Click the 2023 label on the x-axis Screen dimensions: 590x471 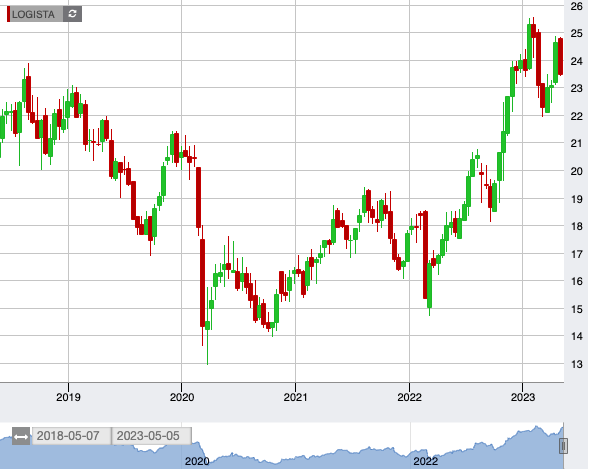coord(523,397)
